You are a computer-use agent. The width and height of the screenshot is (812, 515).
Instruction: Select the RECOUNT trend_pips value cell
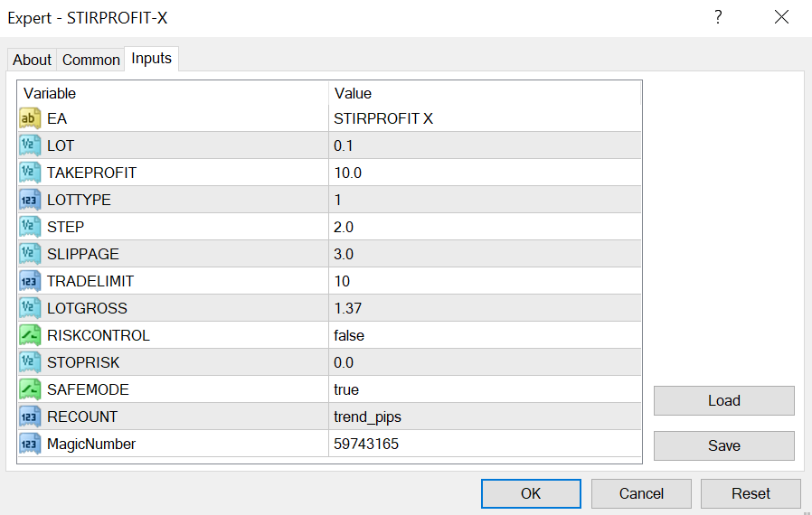tap(485, 417)
